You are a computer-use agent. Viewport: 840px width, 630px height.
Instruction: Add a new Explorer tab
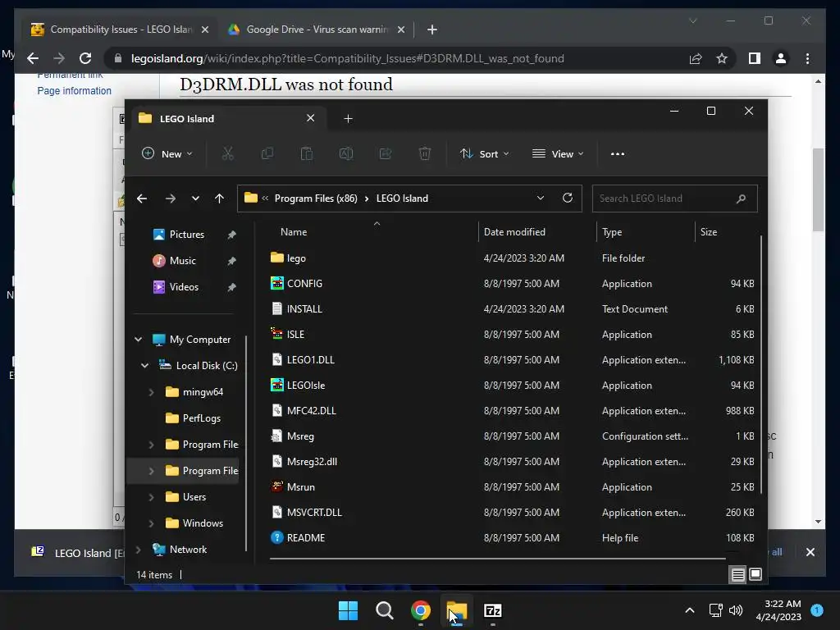(348, 118)
